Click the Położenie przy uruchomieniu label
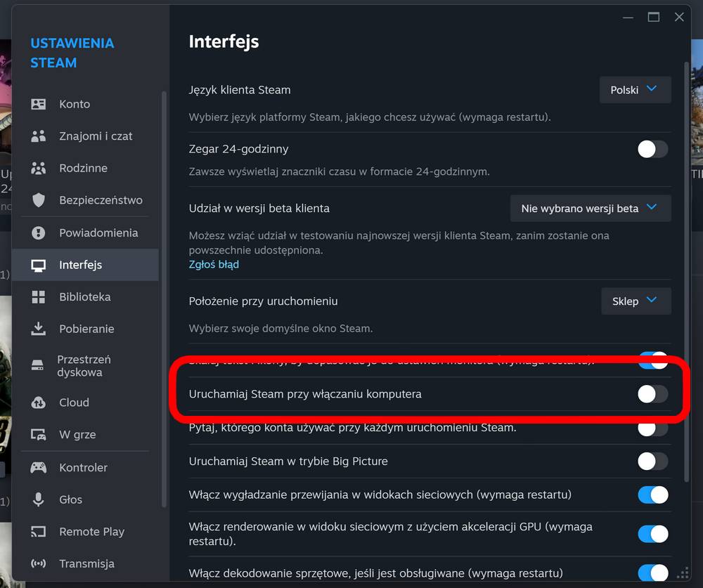Viewport: 703px width, 588px height. pos(263,301)
